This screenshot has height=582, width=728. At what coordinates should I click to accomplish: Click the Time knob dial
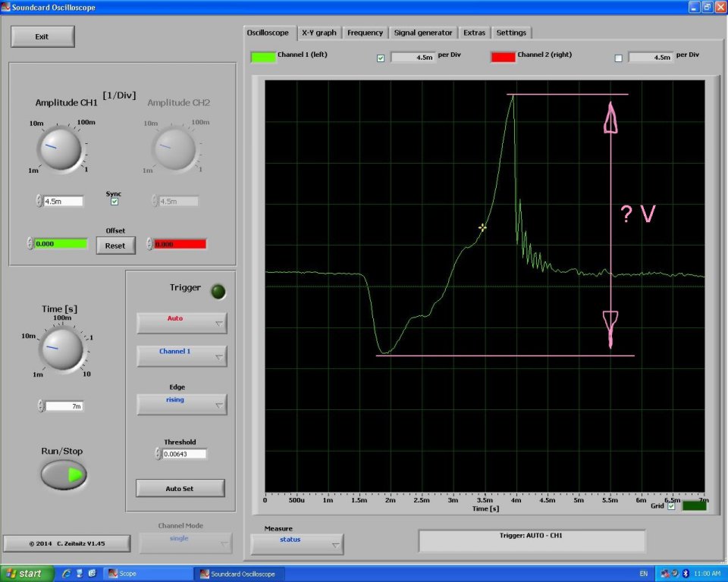[61, 349]
